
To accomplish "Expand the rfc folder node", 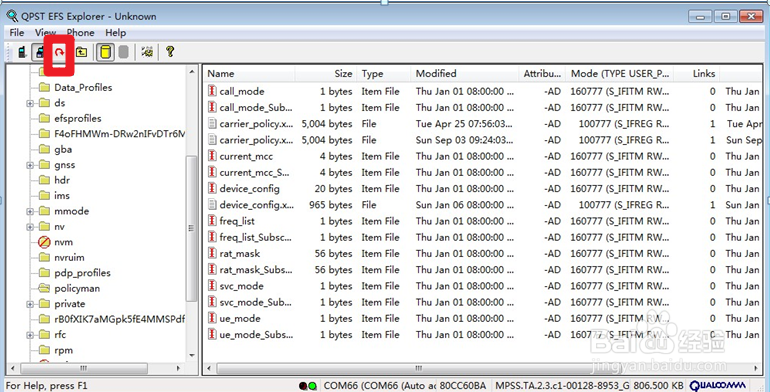I will coord(30,335).
